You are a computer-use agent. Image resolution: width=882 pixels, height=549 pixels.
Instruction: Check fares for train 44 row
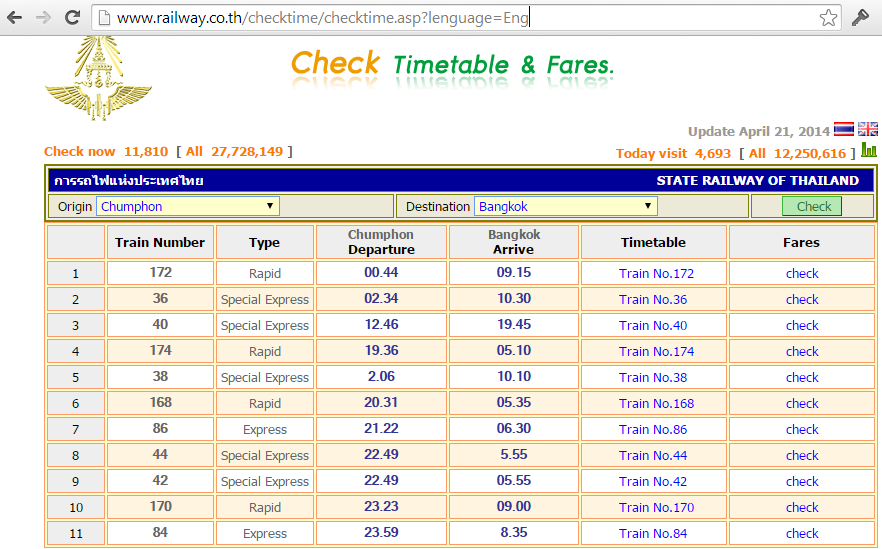[x=802, y=456]
